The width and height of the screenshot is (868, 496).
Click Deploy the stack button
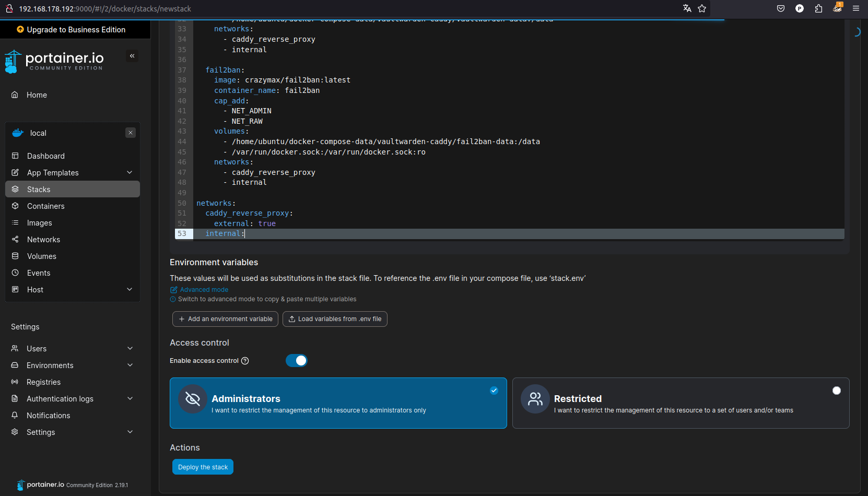point(203,467)
